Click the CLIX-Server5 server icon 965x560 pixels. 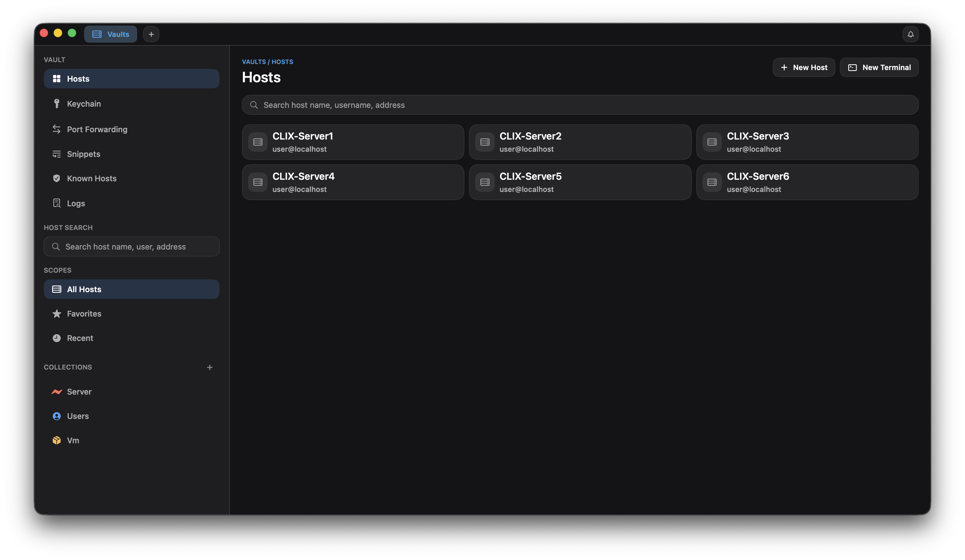(485, 182)
